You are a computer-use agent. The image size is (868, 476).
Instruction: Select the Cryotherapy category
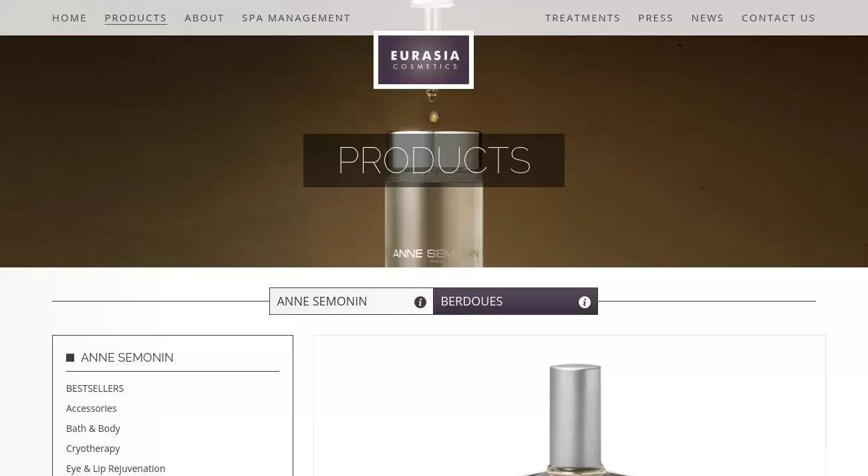[93, 449]
